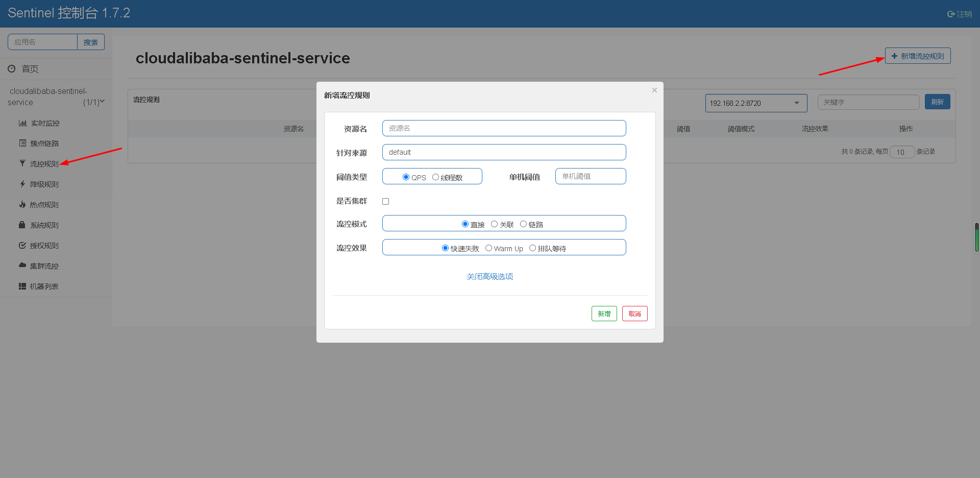Viewport: 980px width, 478px height.
Task: Click the logout icon in header
Action: (951, 14)
